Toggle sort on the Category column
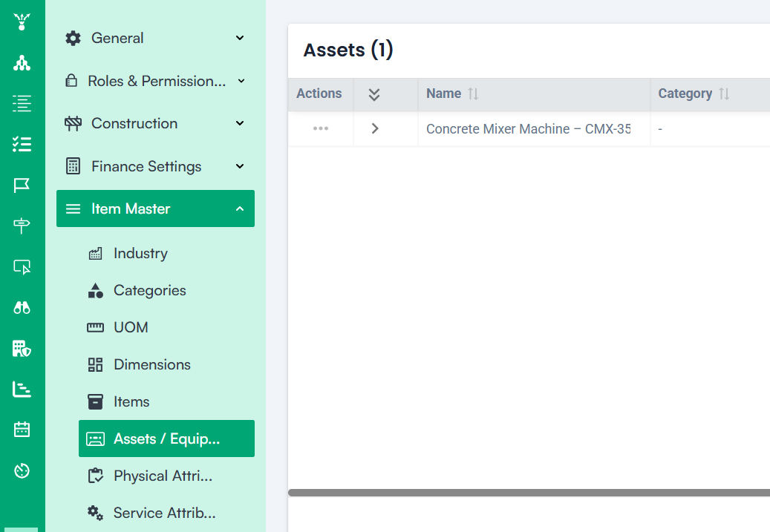Image resolution: width=770 pixels, height=532 pixels. (724, 93)
